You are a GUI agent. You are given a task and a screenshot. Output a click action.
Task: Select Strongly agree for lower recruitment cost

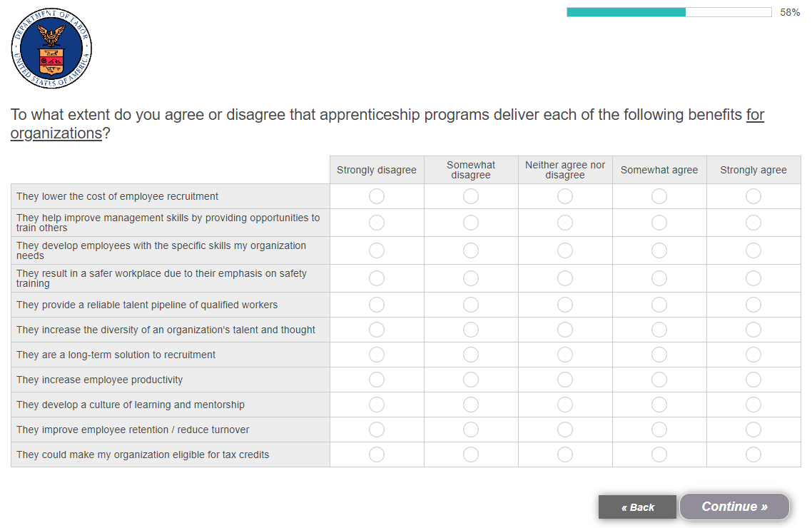[753, 196]
